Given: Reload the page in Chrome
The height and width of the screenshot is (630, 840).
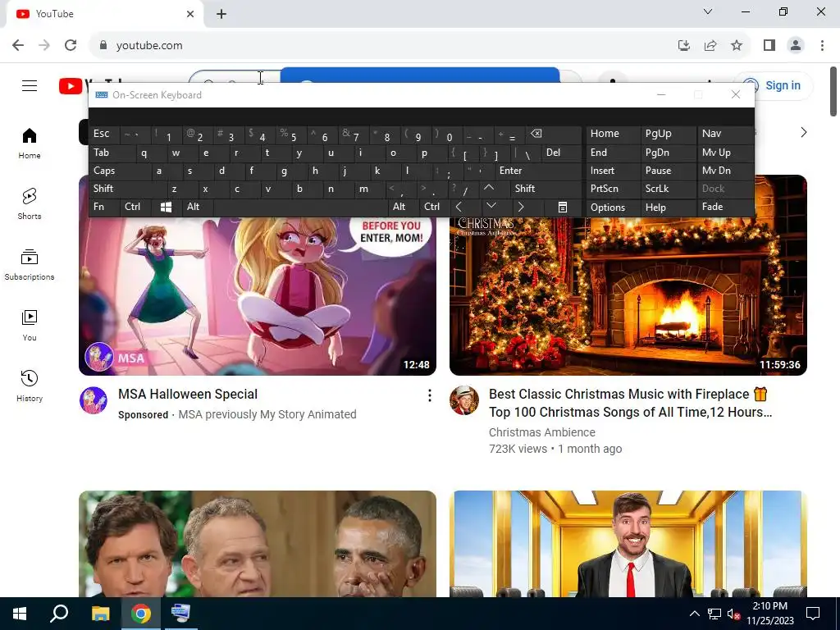Looking at the screenshot, I should click(x=71, y=46).
